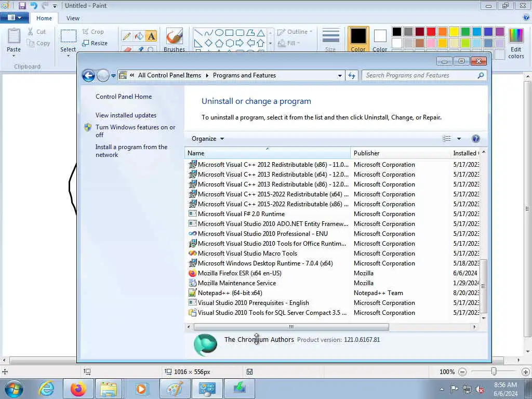Open Windows Explorer folder on taskbar
532x399 pixels.
tap(109, 389)
